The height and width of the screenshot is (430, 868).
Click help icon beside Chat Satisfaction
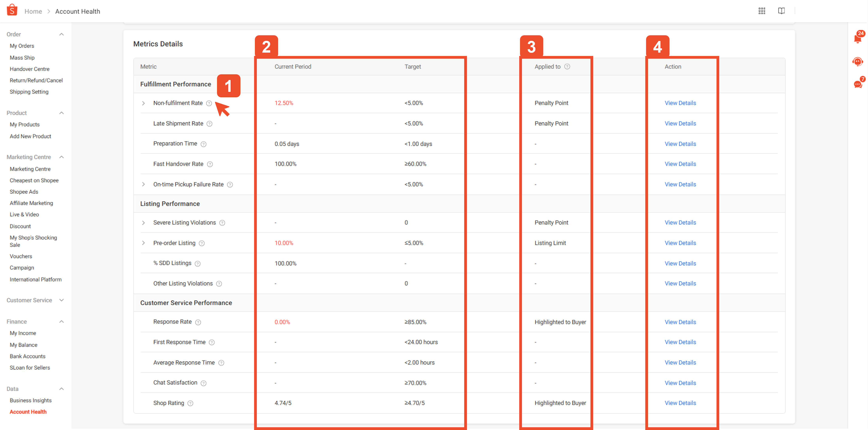click(x=204, y=383)
